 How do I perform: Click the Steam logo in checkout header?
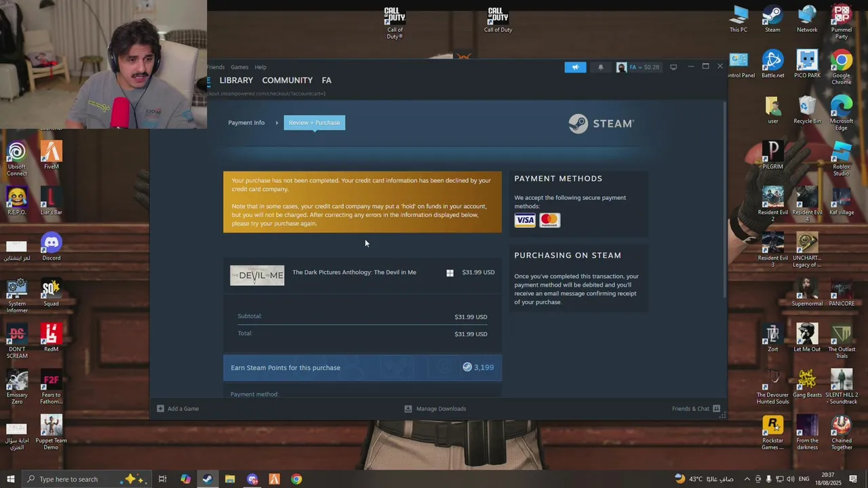point(601,123)
